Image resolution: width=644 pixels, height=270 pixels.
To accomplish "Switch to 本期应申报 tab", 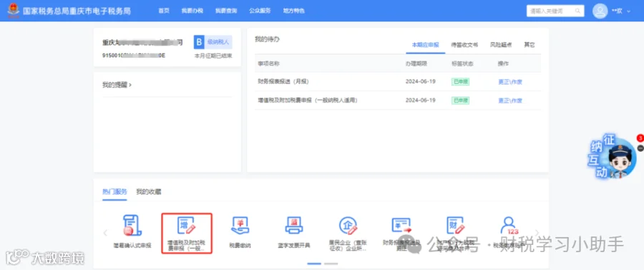I will 426,45.
